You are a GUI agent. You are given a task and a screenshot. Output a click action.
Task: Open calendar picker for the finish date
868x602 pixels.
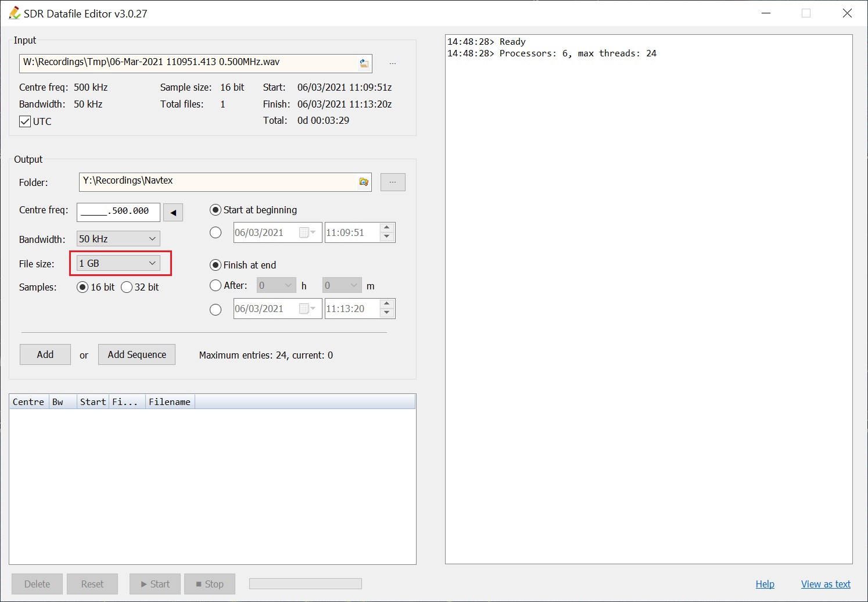pyautogui.click(x=306, y=309)
